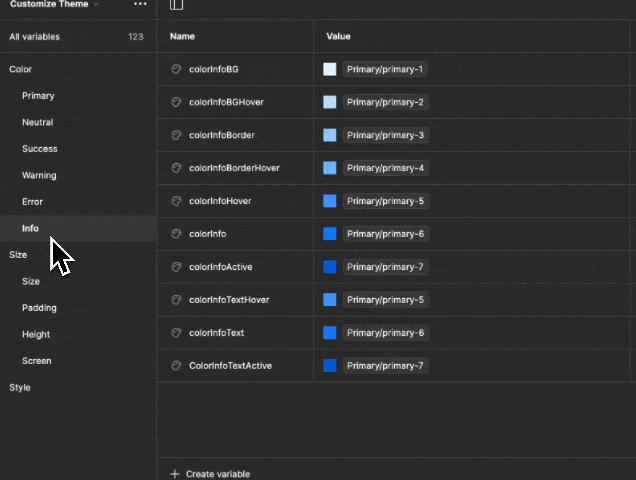Open the Height variables group
Viewport: 636px width, 480px height.
(36, 334)
